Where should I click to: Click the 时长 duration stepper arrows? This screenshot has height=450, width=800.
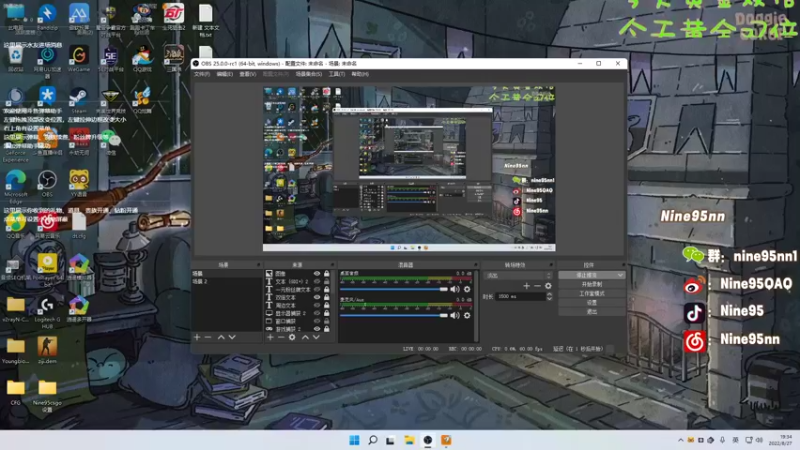(x=549, y=296)
